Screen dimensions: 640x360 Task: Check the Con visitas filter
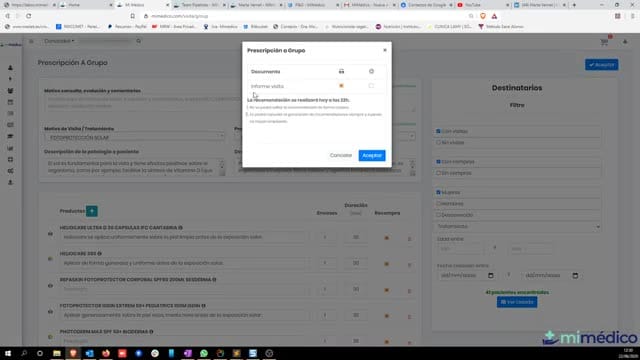click(x=438, y=131)
